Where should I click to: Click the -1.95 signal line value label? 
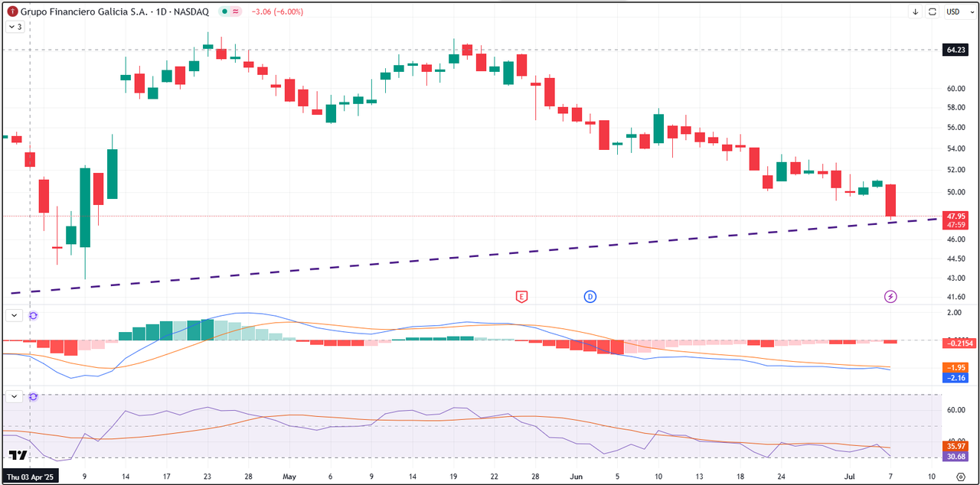(x=957, y=368)
